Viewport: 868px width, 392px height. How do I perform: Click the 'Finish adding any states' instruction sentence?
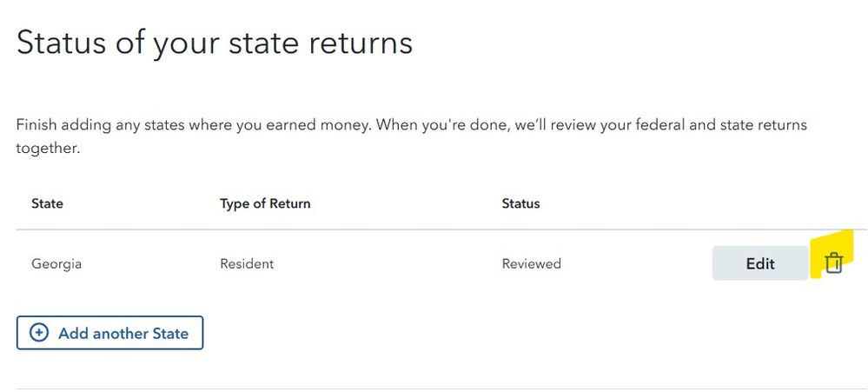194,124
